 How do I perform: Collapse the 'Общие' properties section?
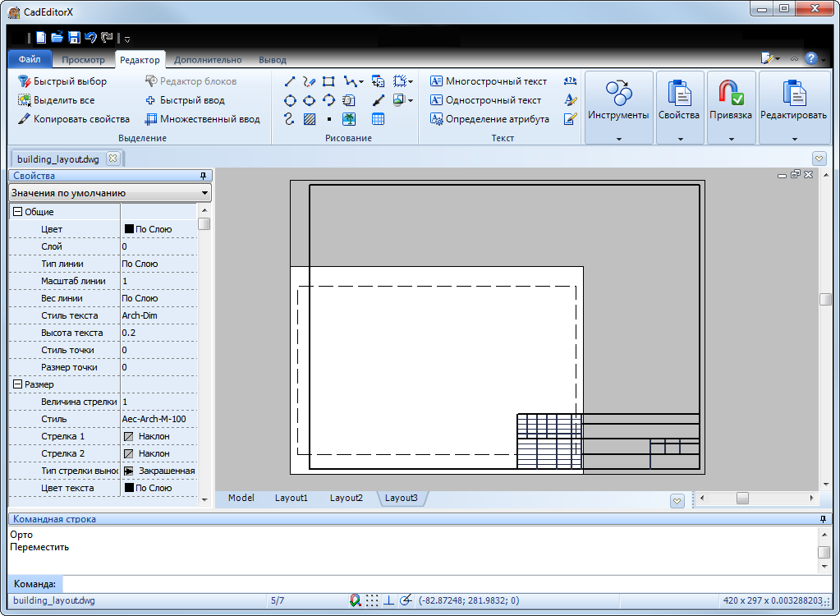click(x=17, y=212)
